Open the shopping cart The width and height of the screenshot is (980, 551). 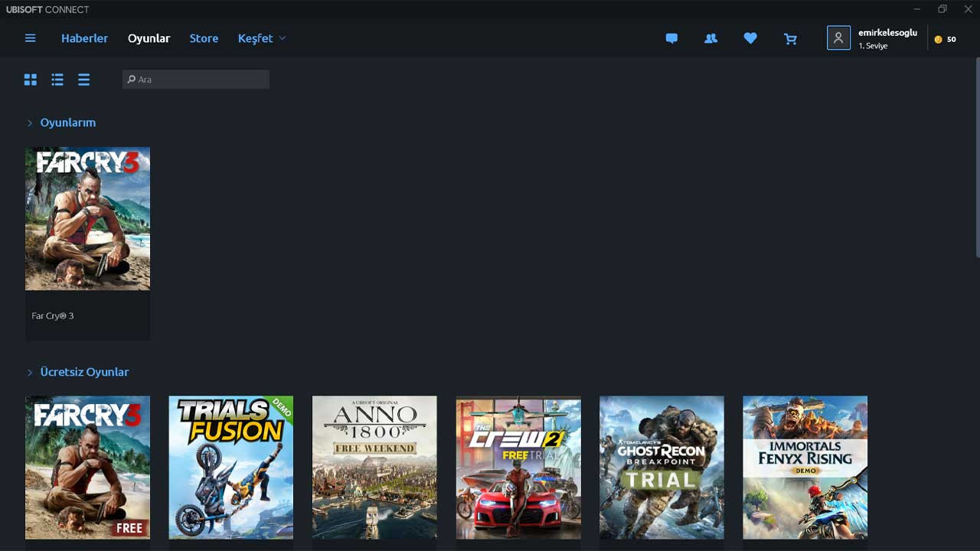point(790,38)
